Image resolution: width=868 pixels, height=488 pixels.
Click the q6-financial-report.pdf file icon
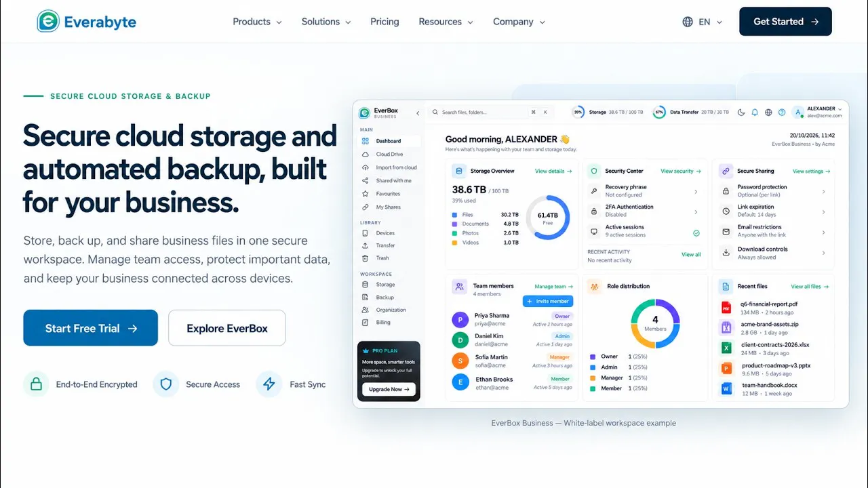tap(726, 308)
